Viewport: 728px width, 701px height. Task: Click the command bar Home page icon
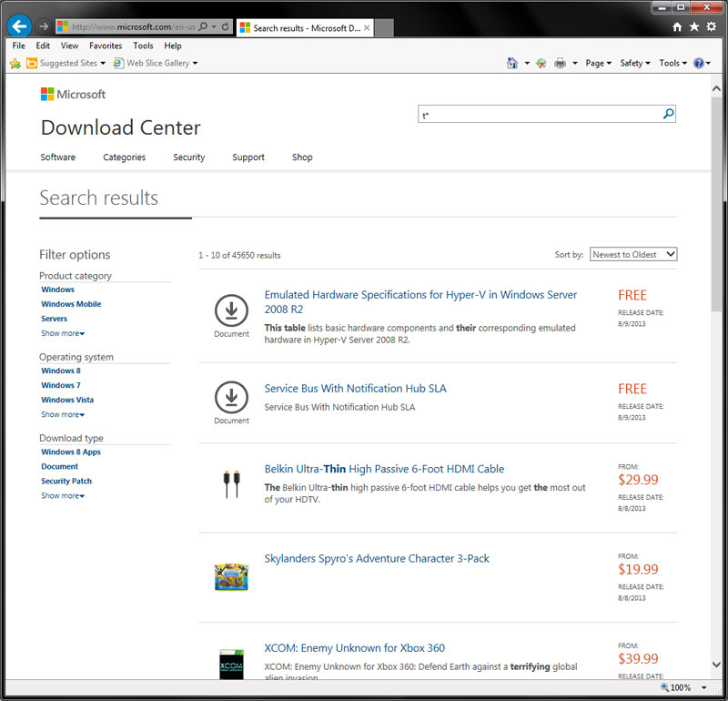512,63
